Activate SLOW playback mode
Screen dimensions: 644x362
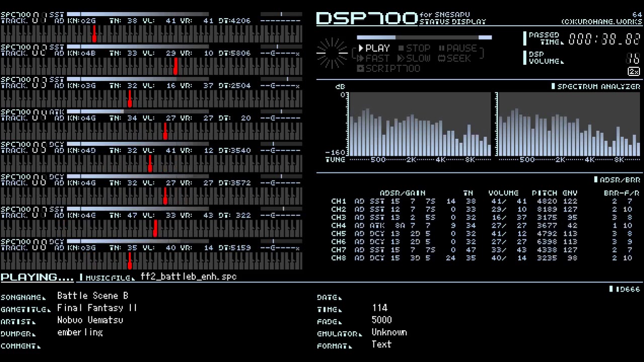414,58
